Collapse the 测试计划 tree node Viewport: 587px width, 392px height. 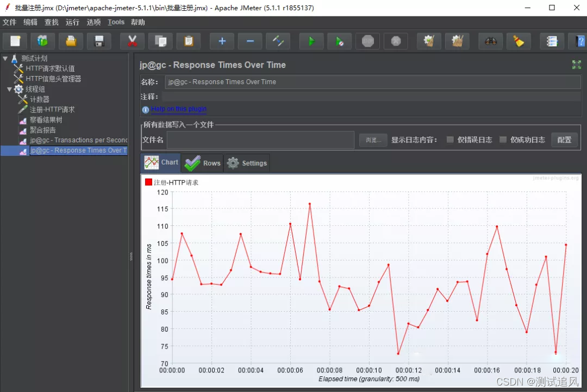coord(5,58)
